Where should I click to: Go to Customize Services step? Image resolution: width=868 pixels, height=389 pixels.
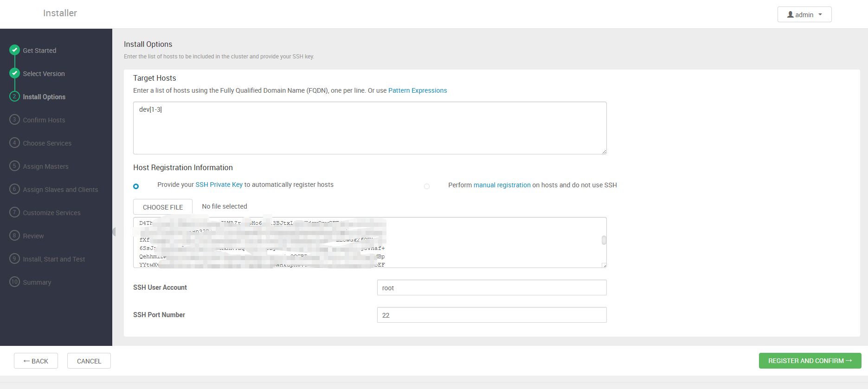[x=51, y=213]
